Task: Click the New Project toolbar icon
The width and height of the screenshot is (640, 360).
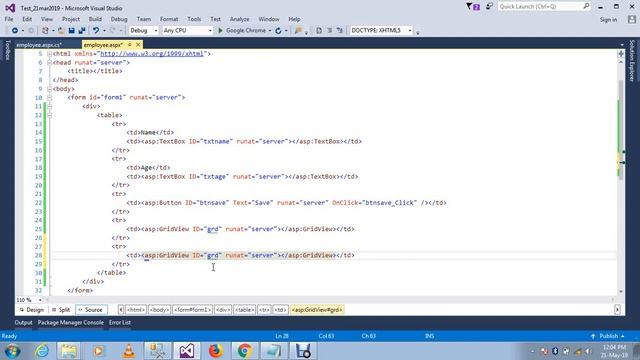Action: 45,31
